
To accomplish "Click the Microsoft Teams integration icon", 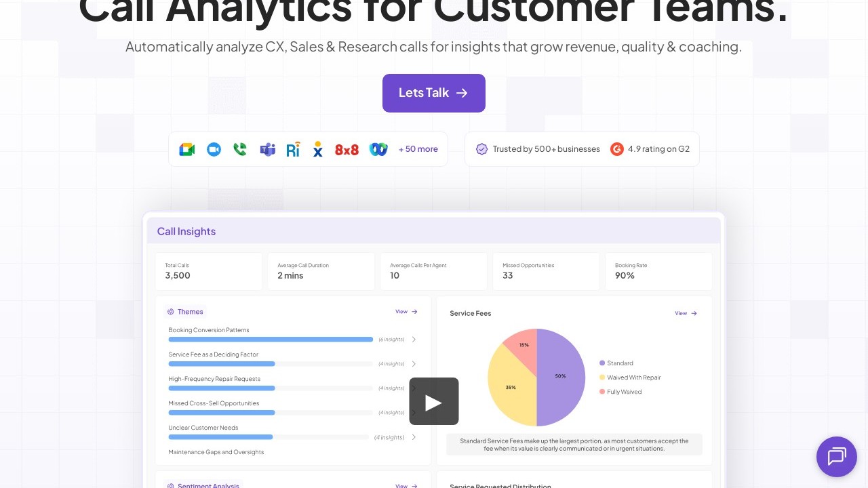I will (267, 149).
